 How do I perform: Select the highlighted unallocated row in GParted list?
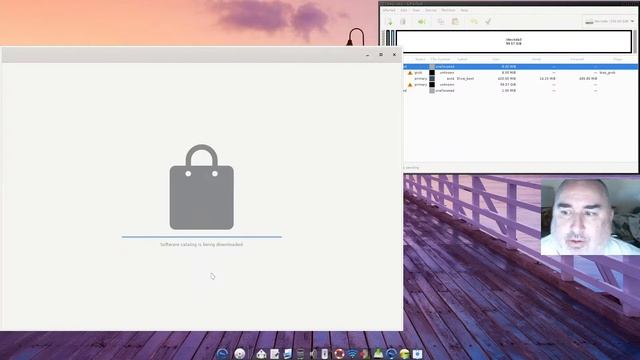pos(520,67)
